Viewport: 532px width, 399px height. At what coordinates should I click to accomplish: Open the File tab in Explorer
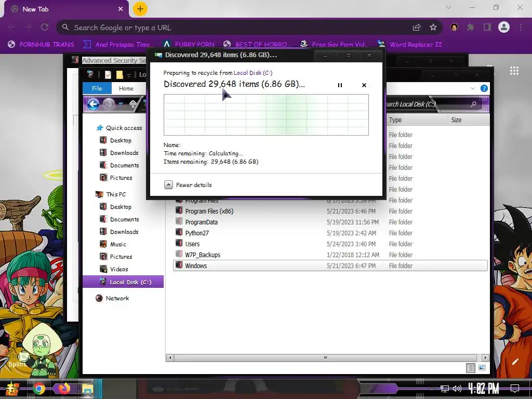tap(97, 88)
